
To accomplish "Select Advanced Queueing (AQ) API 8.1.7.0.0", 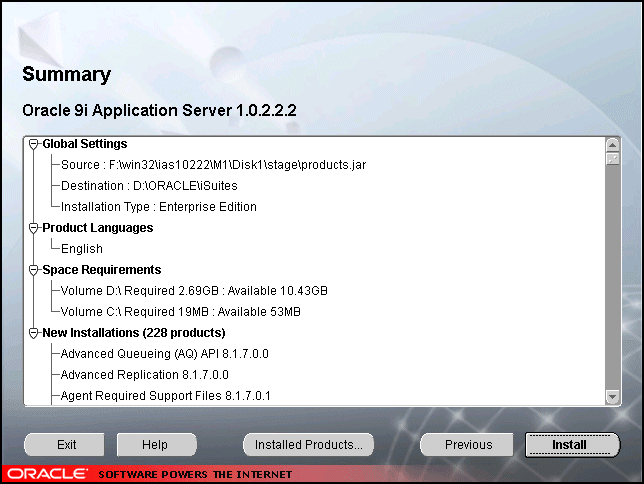I will (x=164, y=354).
